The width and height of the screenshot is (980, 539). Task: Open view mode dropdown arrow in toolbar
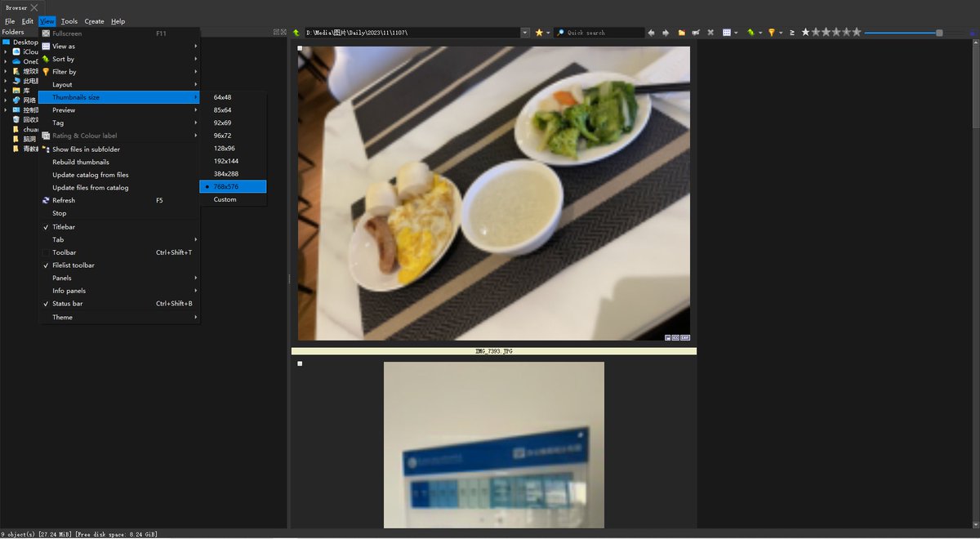[x=736, y=33]
